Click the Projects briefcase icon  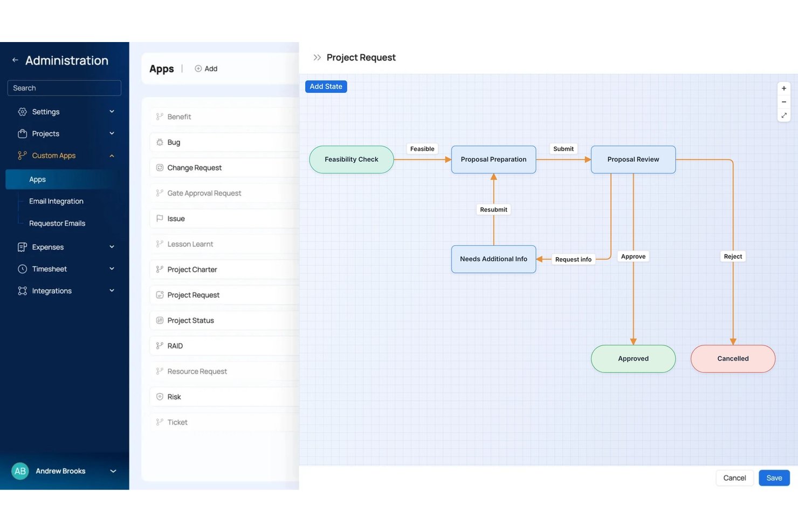coord(22,134)
